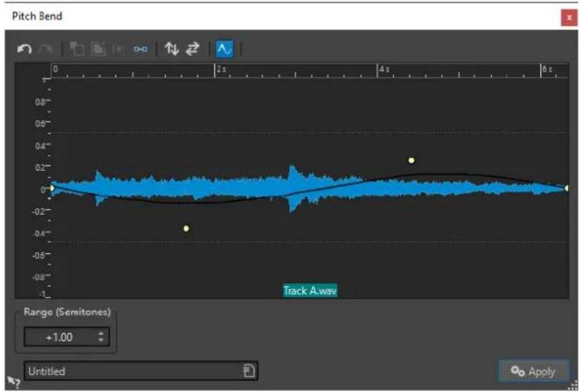Flip the envelope vertically
Image resolution: width=579 pixels, height=392 pixels.
[x=172, y=49]
